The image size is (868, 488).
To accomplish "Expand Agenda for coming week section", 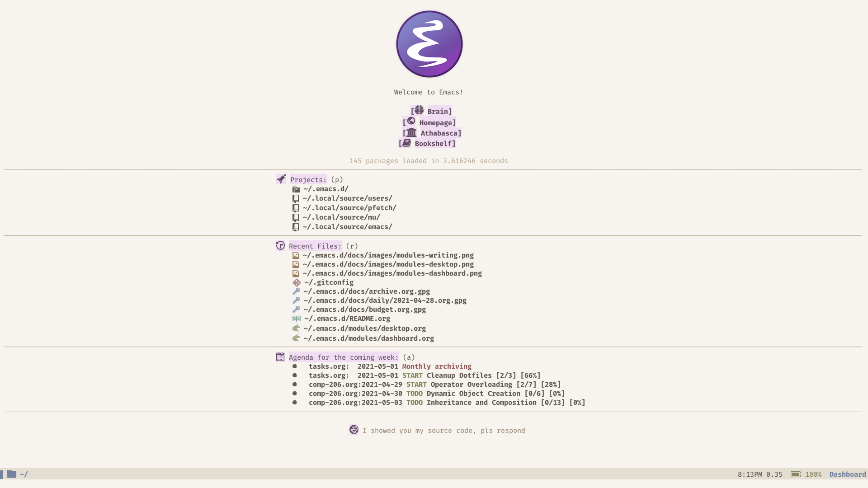I will [x=344, y=357].
